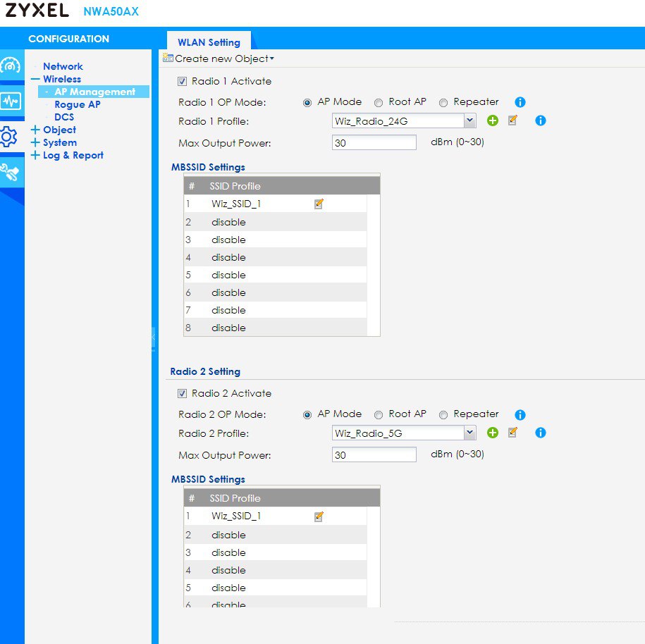Open the Configuration gear sidebar icon
Viewport: 645px width, 644px height.
click(x=9, y=137)
